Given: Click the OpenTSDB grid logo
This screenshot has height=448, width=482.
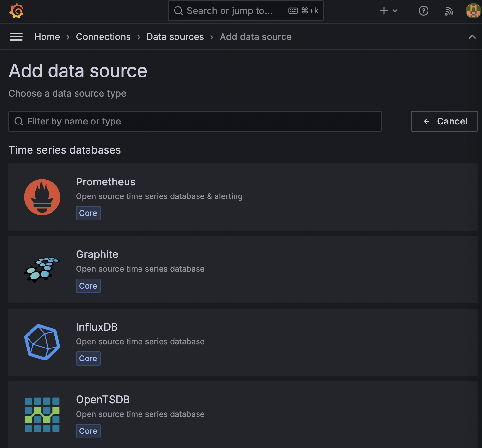Looking at the screenshot, I should point(42,415).
